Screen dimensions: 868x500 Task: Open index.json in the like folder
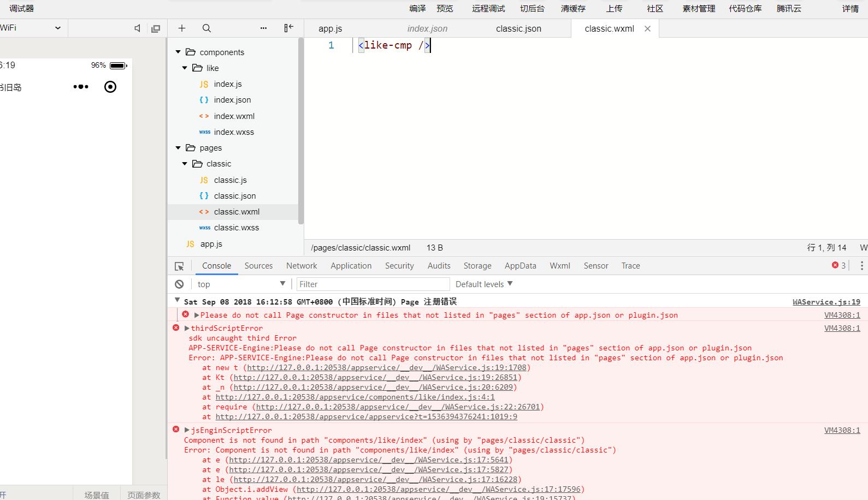(x=232, y=100)
